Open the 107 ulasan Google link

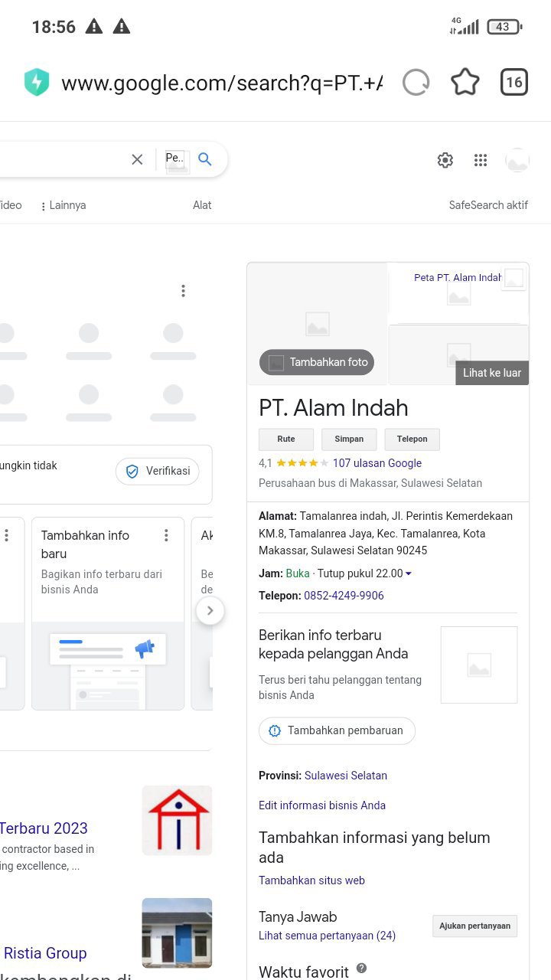(x=377, y=463)
